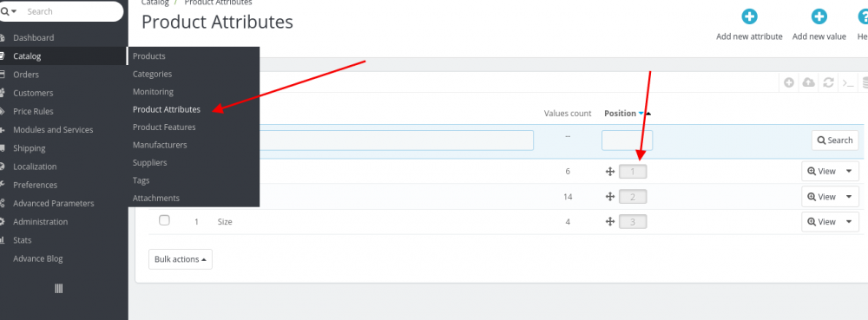Image resolution: width=868 pixels, height=320 pixels.
Task: Click the move handle icon for position 3
Action: [610, 222]
